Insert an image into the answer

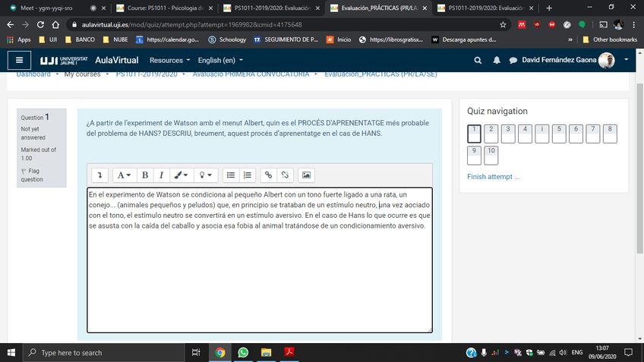[x=306, y=175]
